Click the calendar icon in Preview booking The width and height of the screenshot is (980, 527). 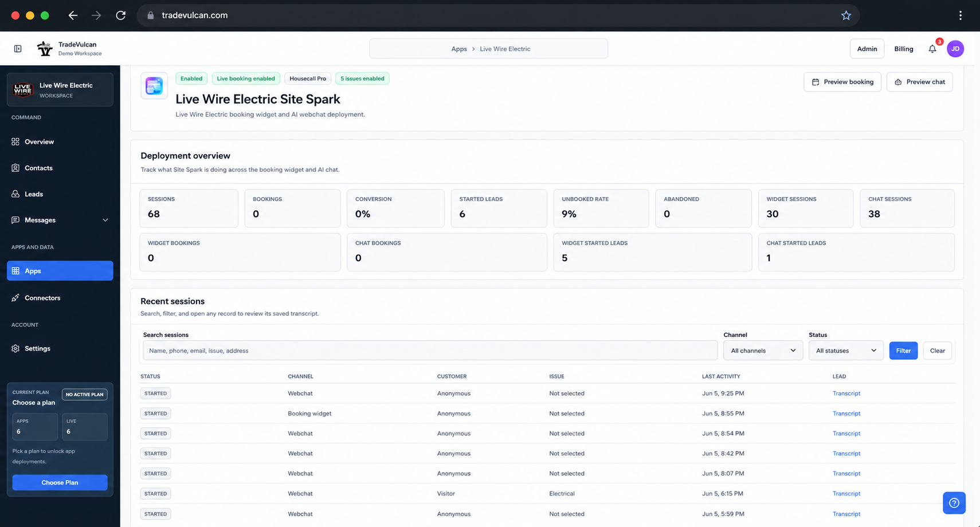[x=816, y=82]
